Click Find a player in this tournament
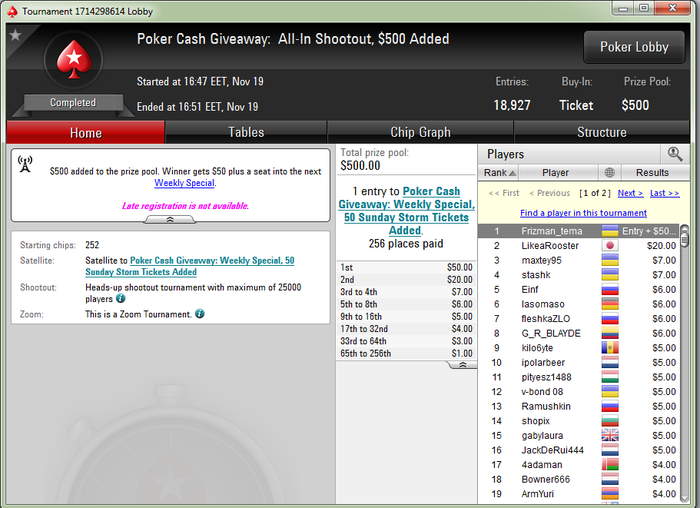 (583, 213)
